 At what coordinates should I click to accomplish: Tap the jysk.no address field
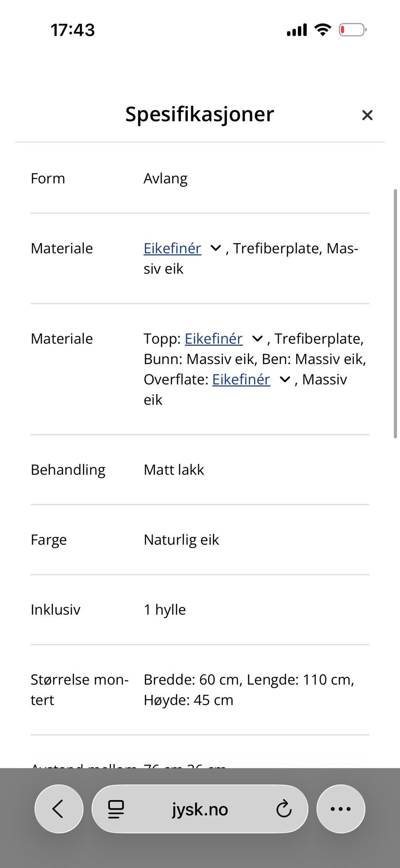click(x=200, y=809)
